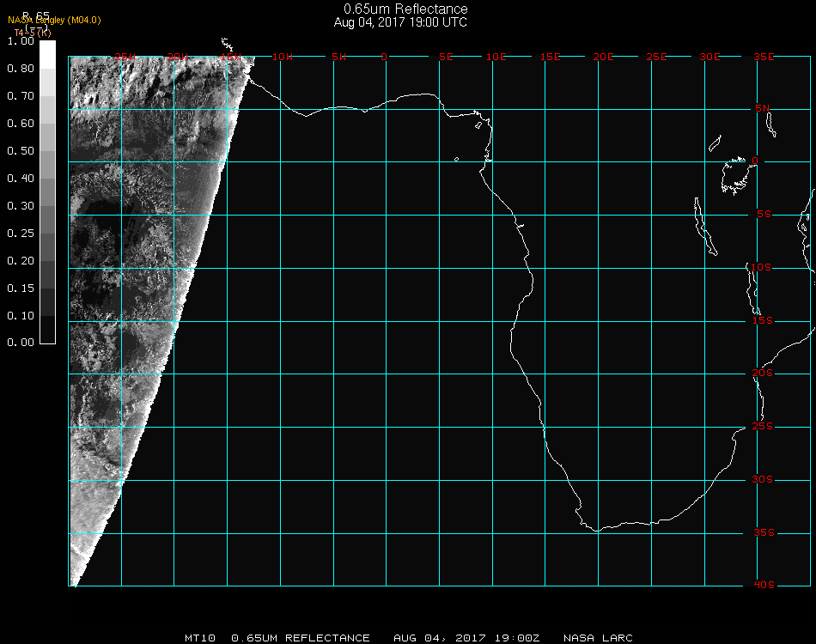816x644 pixels.
Task: Click the 'Aug 04, 2017 19:00 UTC' timestamp
Action: [400, 22]
